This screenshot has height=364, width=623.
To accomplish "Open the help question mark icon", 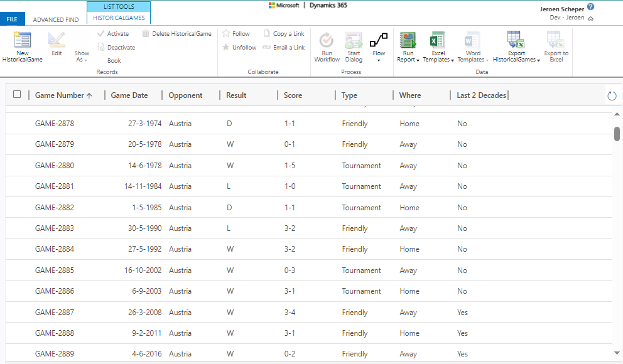I will tap(591, 7).
